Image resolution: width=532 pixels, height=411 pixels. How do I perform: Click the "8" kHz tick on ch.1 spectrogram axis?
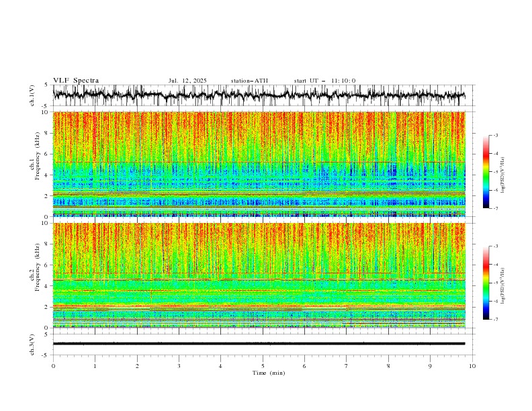(47, 133)
